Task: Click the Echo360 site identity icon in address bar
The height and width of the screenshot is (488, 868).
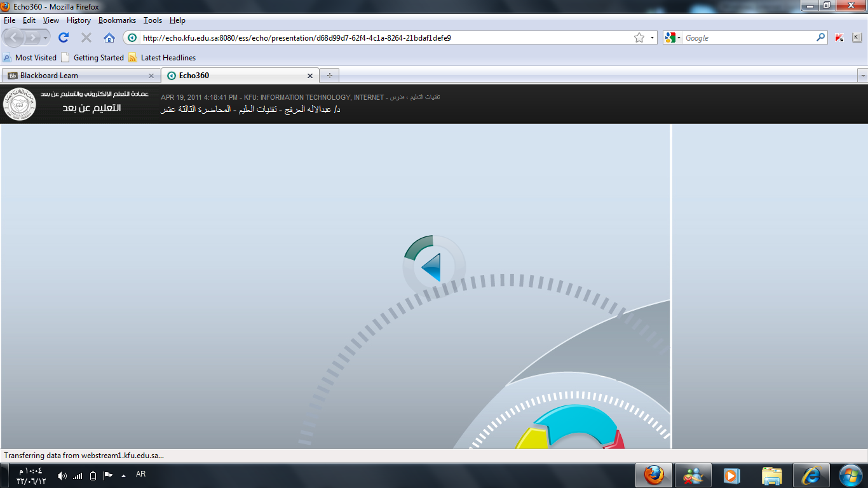Action: [132, 38]
